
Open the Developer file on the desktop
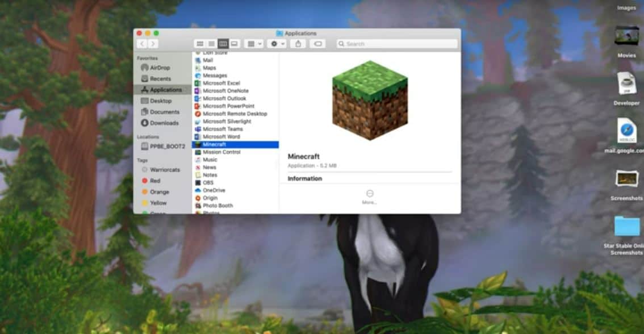[626, 84]
